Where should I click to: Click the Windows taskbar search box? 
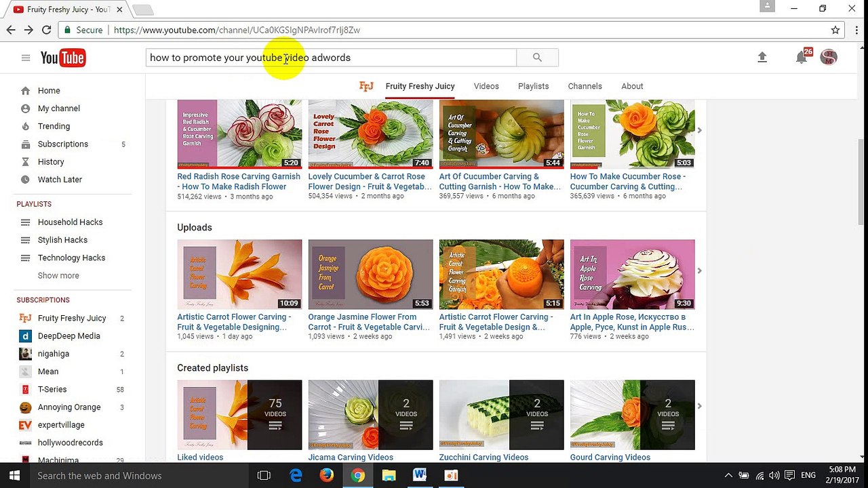point(138,476)
